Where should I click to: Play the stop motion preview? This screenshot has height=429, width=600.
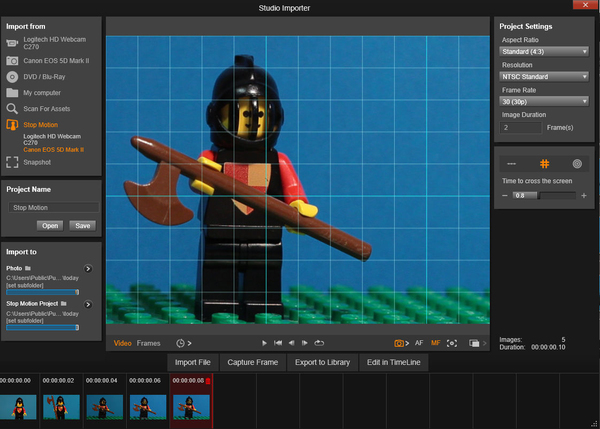tap(264, 343)
